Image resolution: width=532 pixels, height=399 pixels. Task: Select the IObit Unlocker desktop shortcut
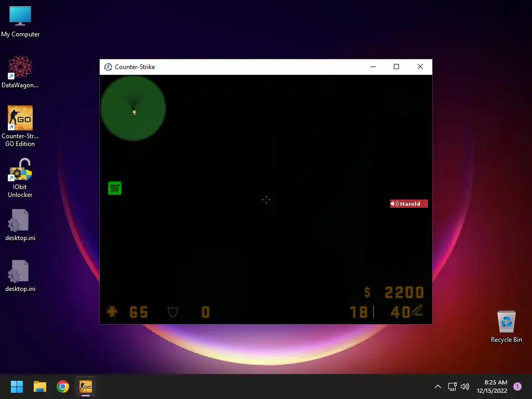(x=20, y=178)
